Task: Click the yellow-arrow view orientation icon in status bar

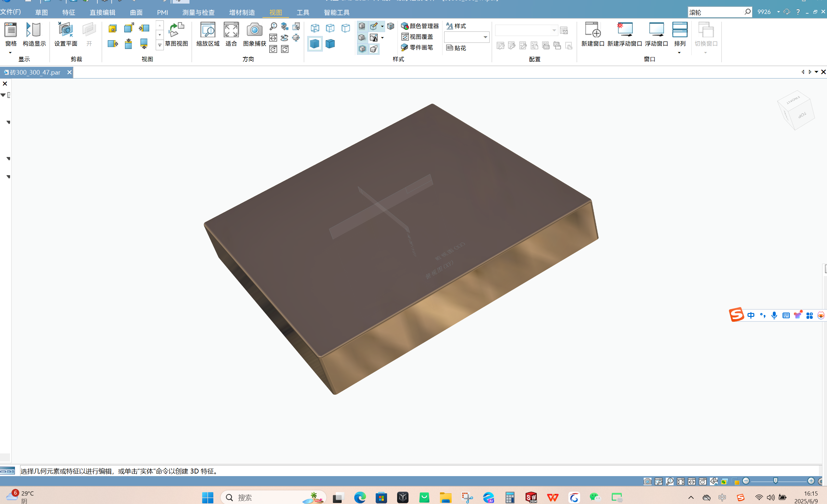Action: point(724,482)
